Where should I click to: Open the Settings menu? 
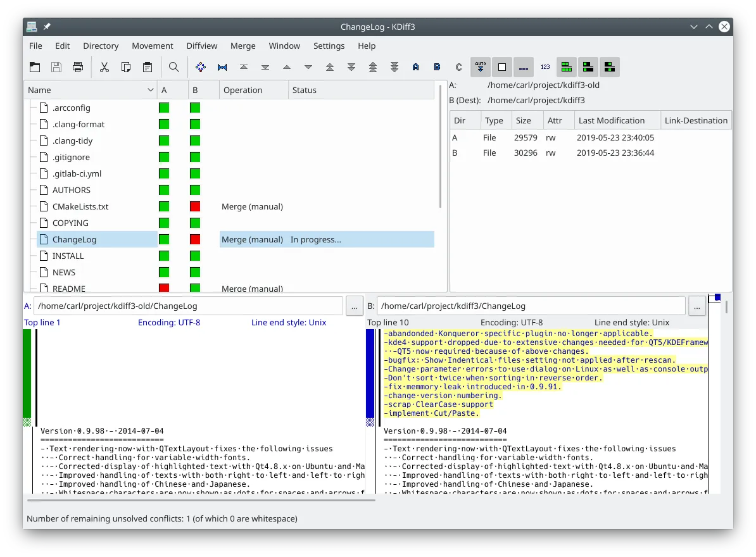[x=329, y=46]
